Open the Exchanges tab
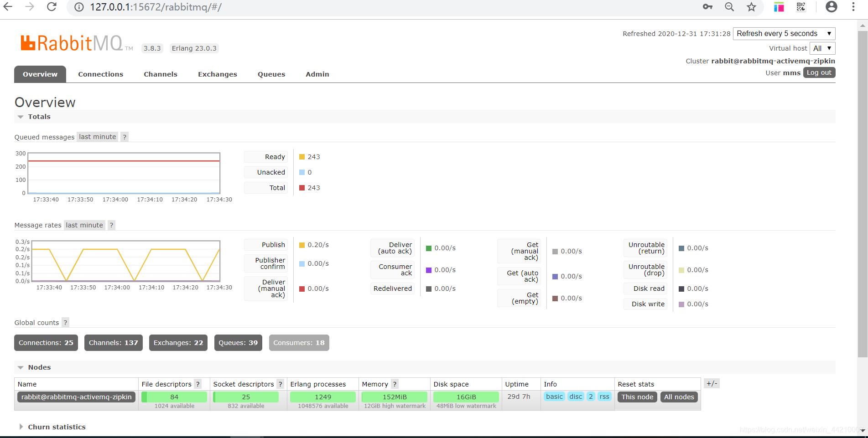The height and width of the screenshot is (438, 868). (218, 74)
